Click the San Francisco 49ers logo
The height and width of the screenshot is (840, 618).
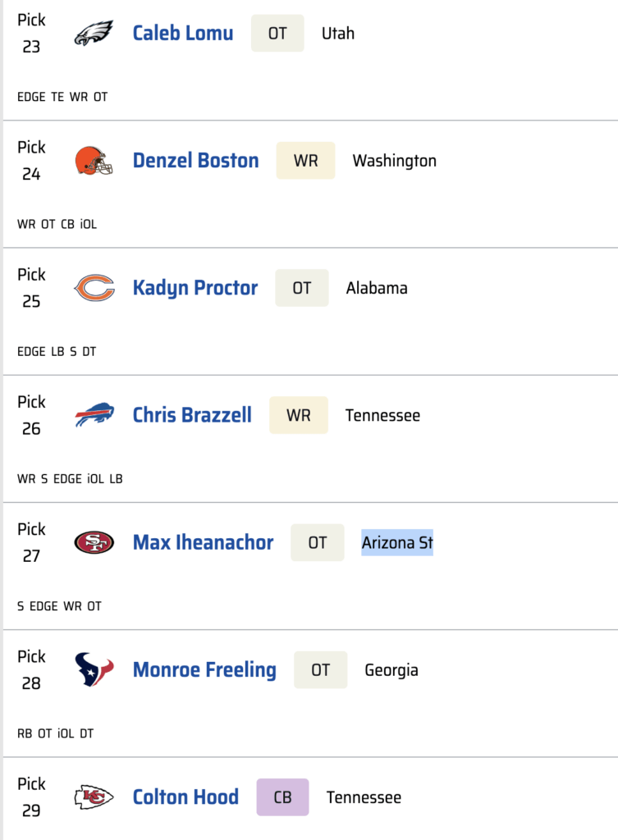click(x=94, y=542)
